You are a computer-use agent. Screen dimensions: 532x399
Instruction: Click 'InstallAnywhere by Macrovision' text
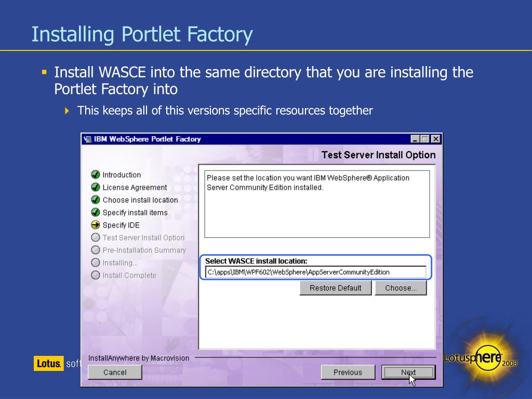coord(139,358)
